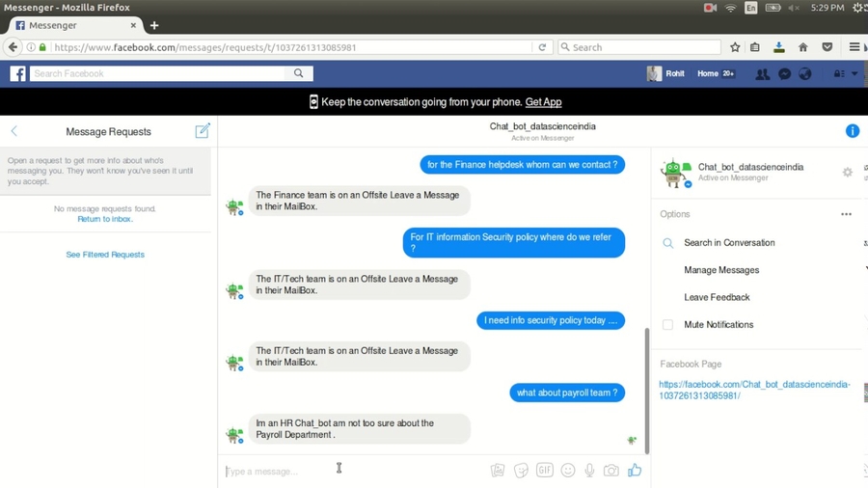Click the Firefox URL address bar

click(x=292, y=47)
